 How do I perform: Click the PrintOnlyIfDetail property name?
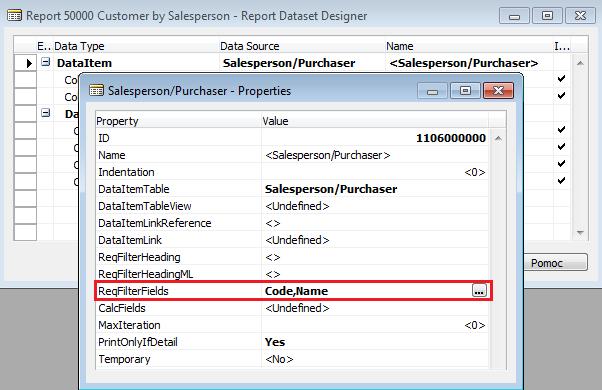(x=138, y=342)
